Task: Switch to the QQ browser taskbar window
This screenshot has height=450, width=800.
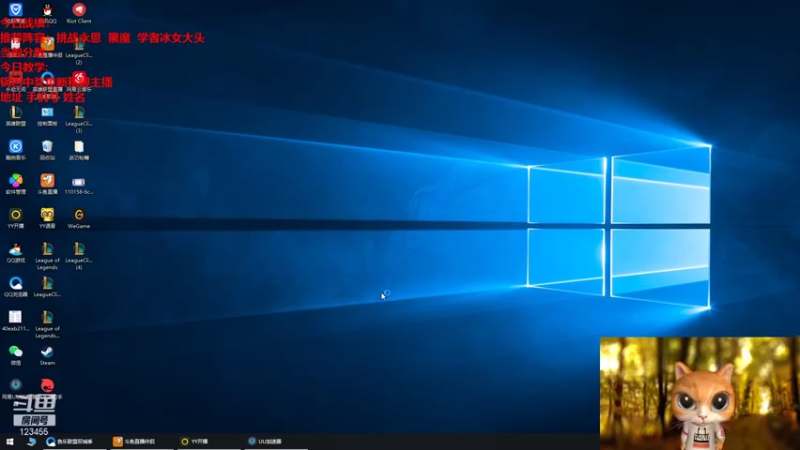Action: pos(74,442)
